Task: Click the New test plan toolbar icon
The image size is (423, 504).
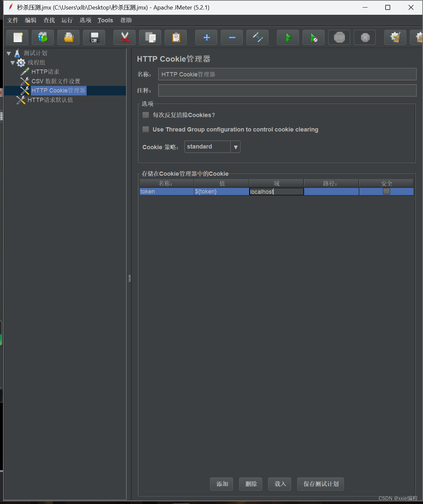Action: [17, 37]
